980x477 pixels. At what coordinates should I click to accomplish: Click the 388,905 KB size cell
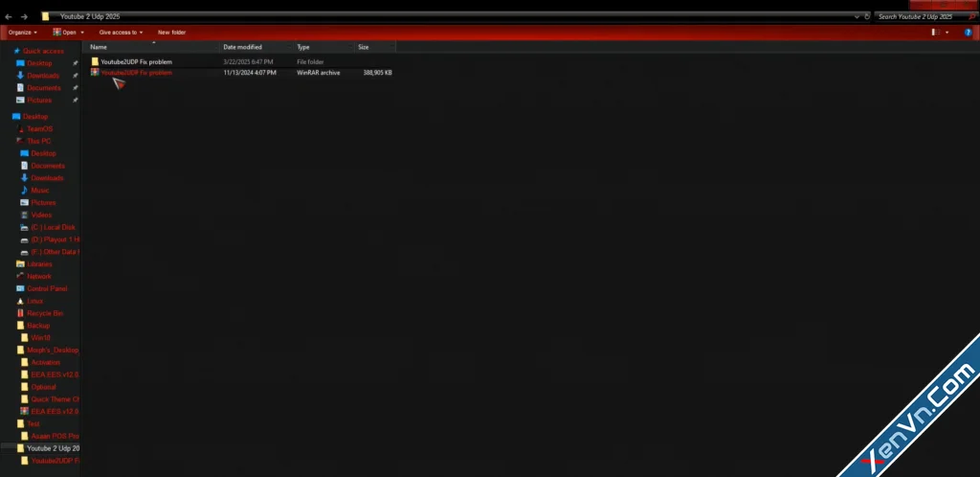pos(377,73)
